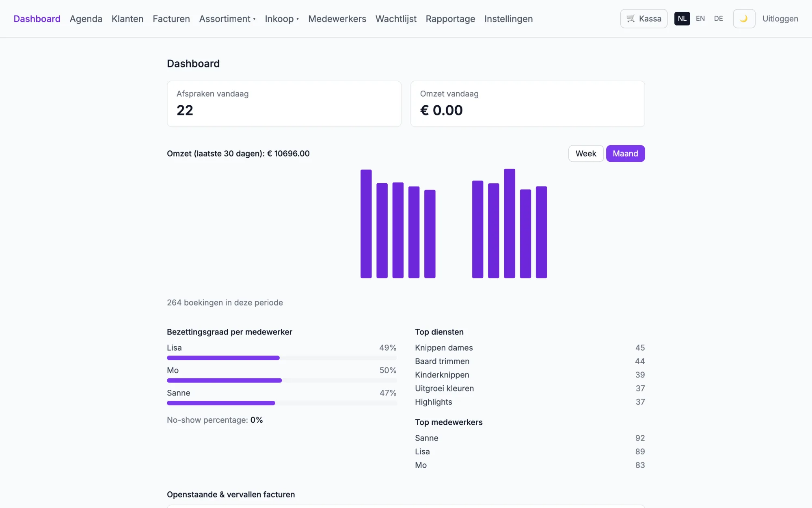The width and height of the screenshot is (812, 508).
Task: Open the Facturen page
Action: click(171, 19)
